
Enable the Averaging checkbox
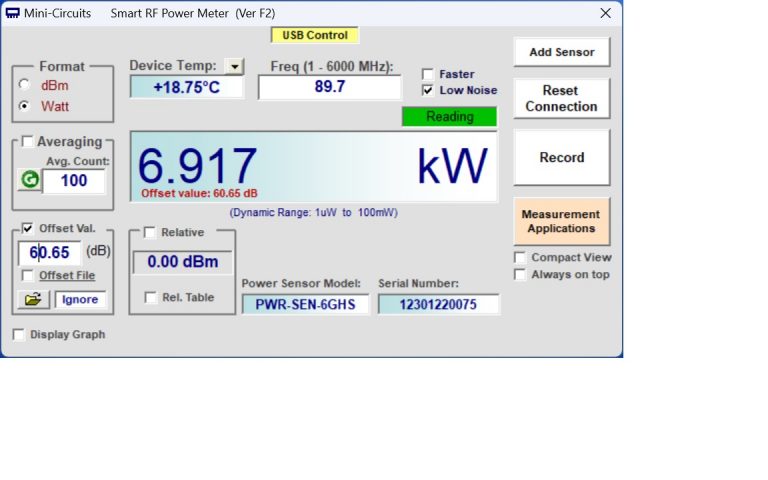point(28,142)
